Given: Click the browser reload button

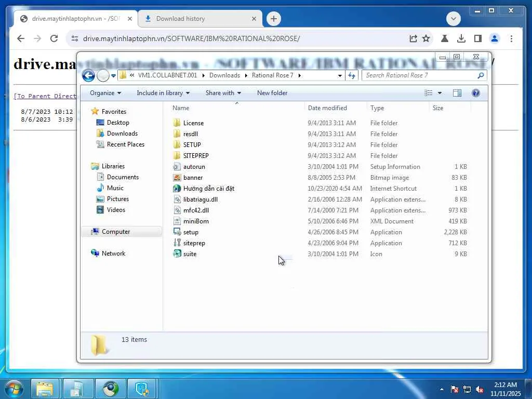Looking at the screenshot, I should [54, 38].
